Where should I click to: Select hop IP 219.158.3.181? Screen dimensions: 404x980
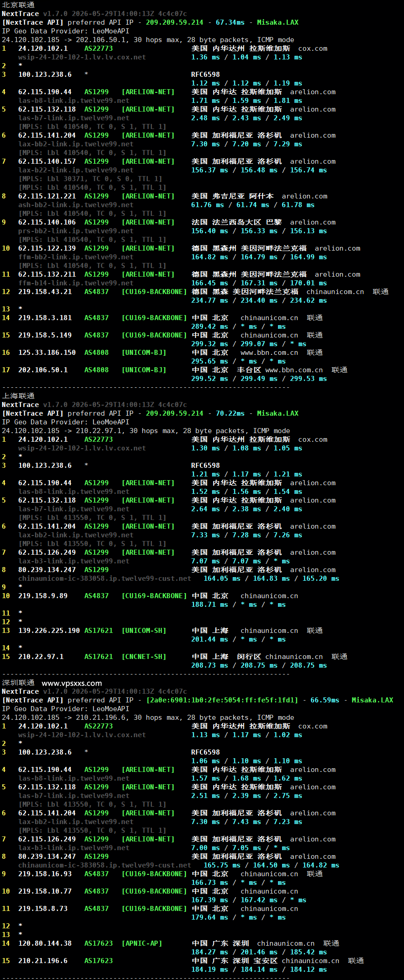[x=45, y=318]
